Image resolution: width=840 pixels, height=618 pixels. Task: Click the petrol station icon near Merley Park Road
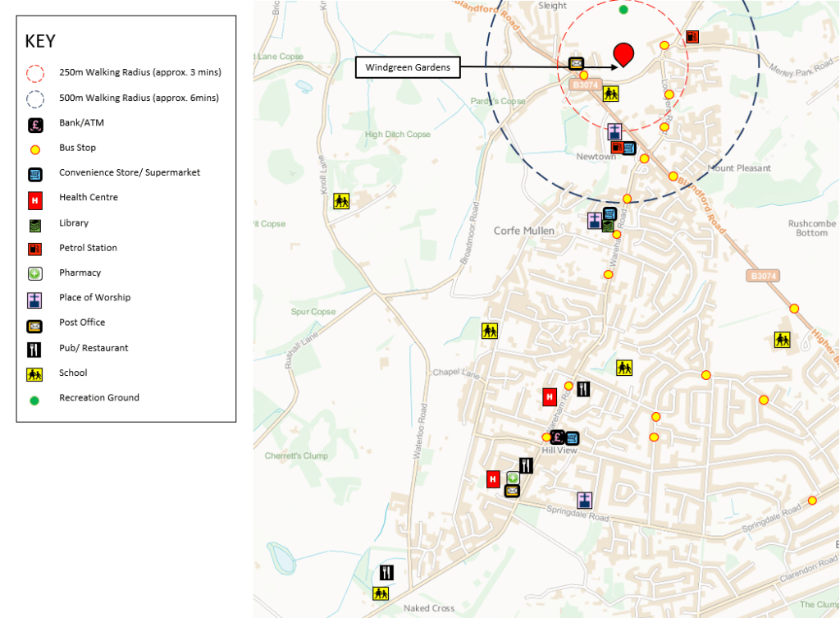692,37
